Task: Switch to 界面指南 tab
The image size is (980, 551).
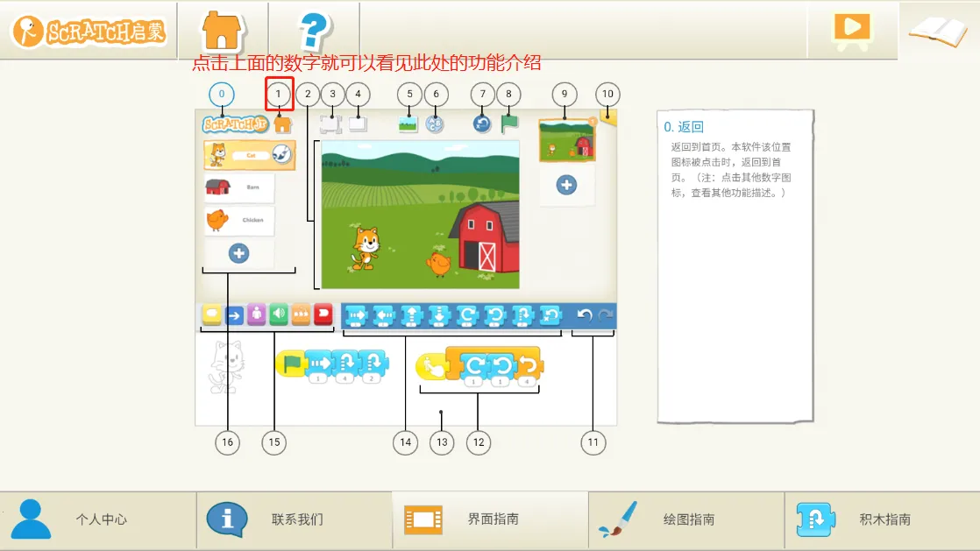Action: [491, 519]
